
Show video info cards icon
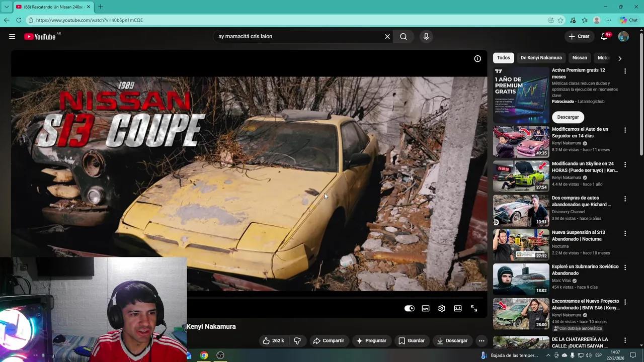477,59
